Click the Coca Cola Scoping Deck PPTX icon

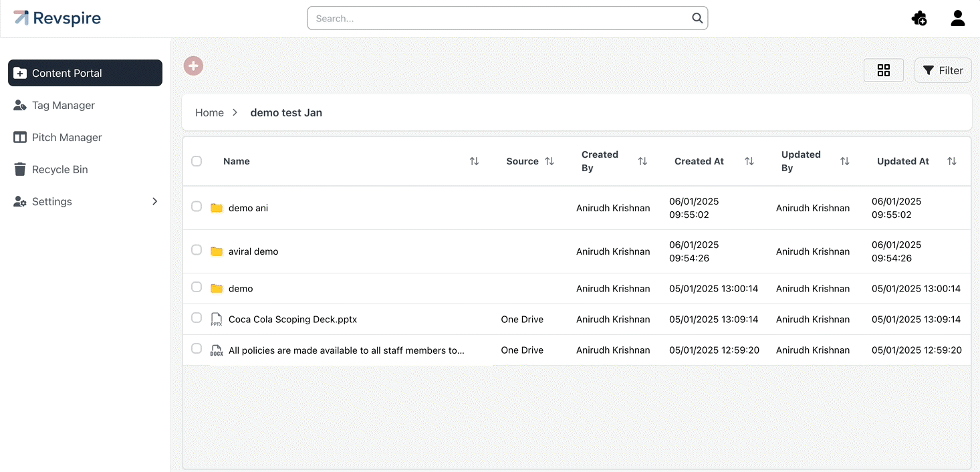coord(216,320)
